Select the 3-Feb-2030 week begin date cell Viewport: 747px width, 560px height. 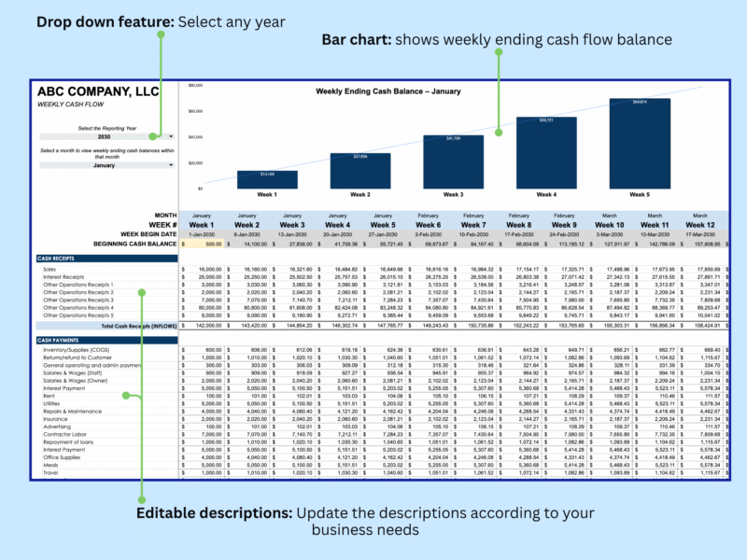tap(429, 234)
